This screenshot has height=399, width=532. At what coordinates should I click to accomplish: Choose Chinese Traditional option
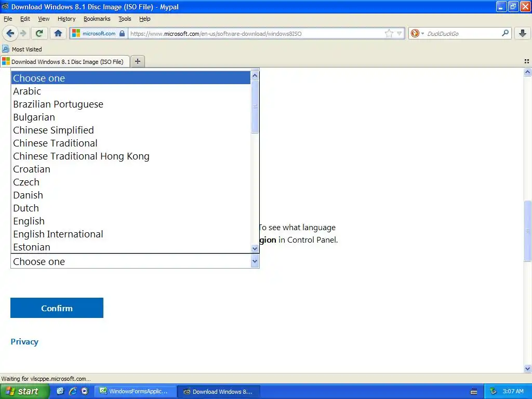[x=131, y=143]
